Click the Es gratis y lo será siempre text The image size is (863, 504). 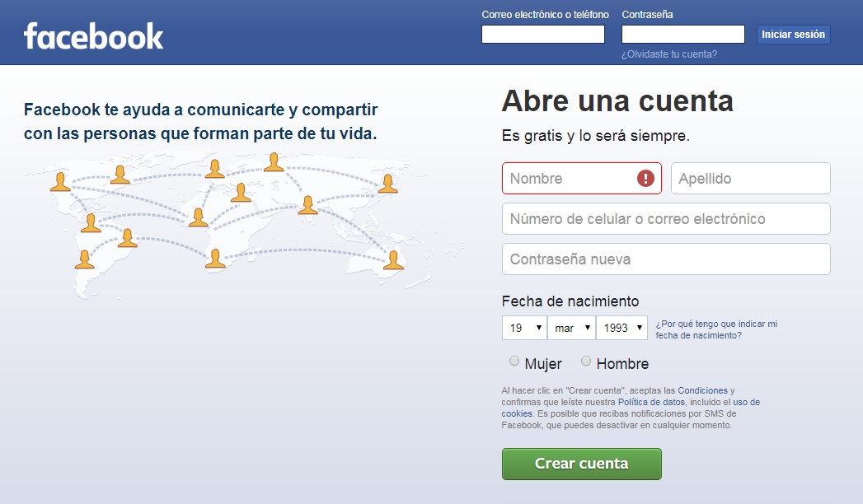595,136
